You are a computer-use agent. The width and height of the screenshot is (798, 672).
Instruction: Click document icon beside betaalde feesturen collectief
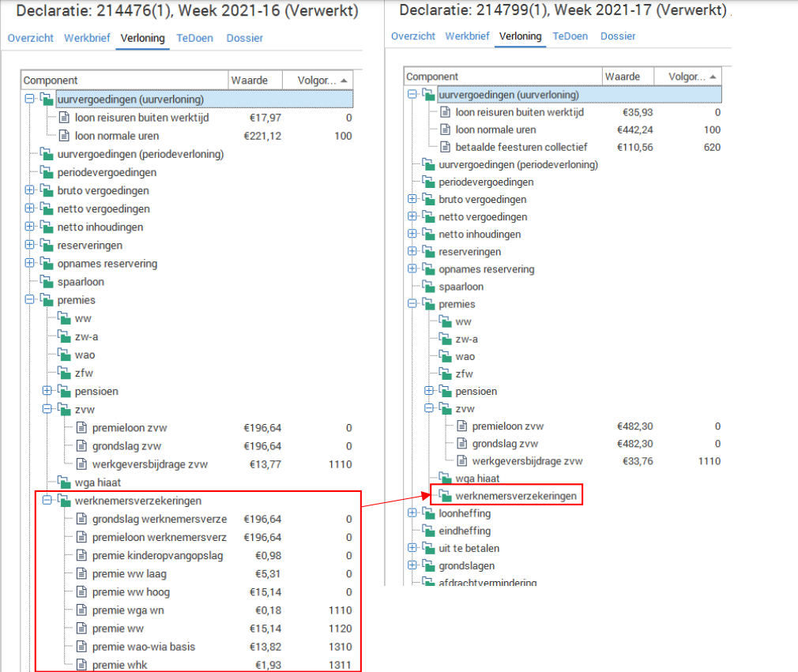(445, 147)
